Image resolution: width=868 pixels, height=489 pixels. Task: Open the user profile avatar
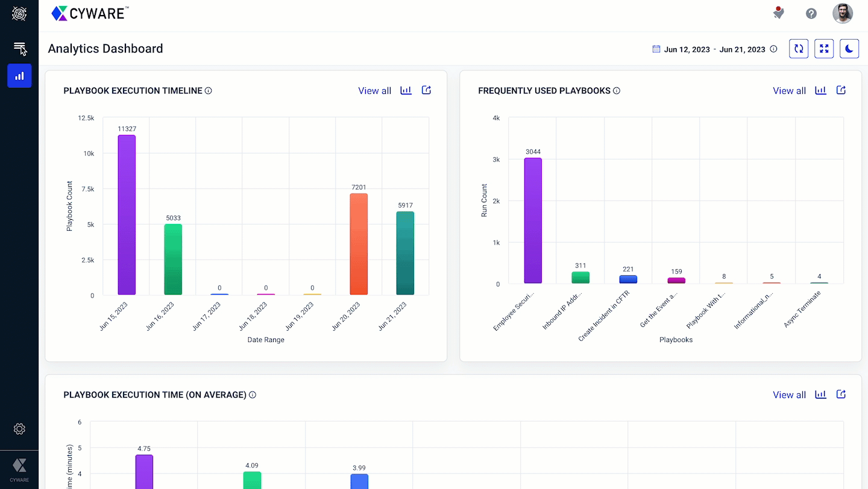(843, 13)
